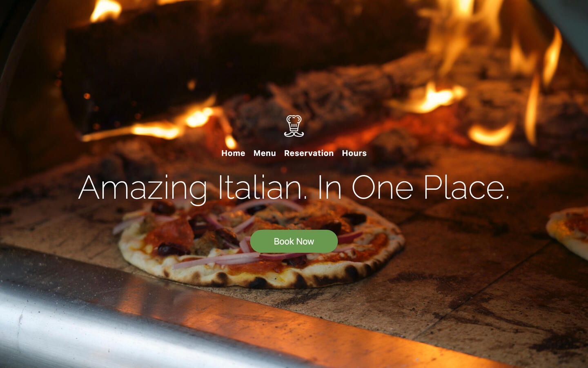Click the whole pizza in the oven
Image resolution: width=588 pixels, height=368 pixels.
(261, 243)
